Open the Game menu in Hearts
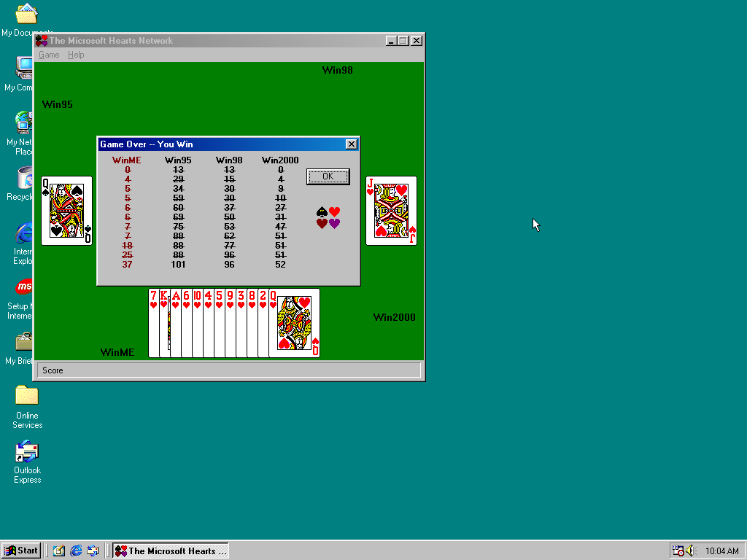This screenshot has height=560, width=747. (49, 55)
